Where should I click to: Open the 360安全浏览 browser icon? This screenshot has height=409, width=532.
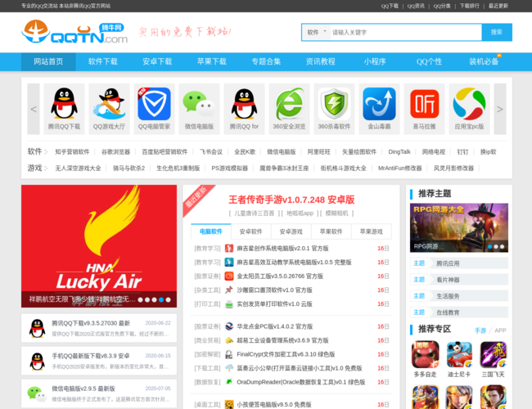coord(289,104)
